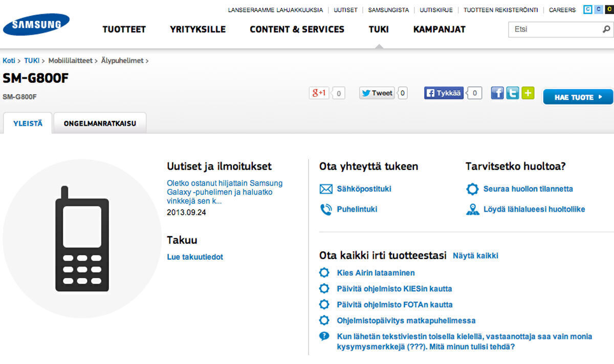The image size is (614, 364).
Task: Click the Facebook Tykkää like button
Action: coord(444,93)
